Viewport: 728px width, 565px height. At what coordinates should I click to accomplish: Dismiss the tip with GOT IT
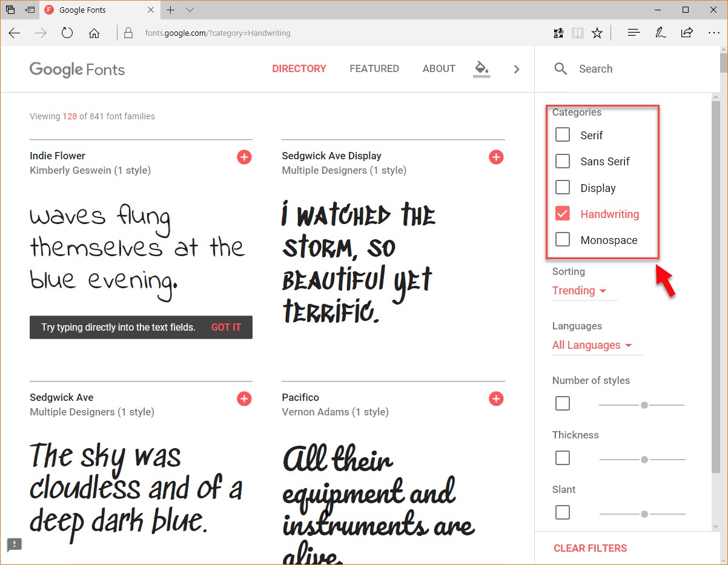coord(226,327)
